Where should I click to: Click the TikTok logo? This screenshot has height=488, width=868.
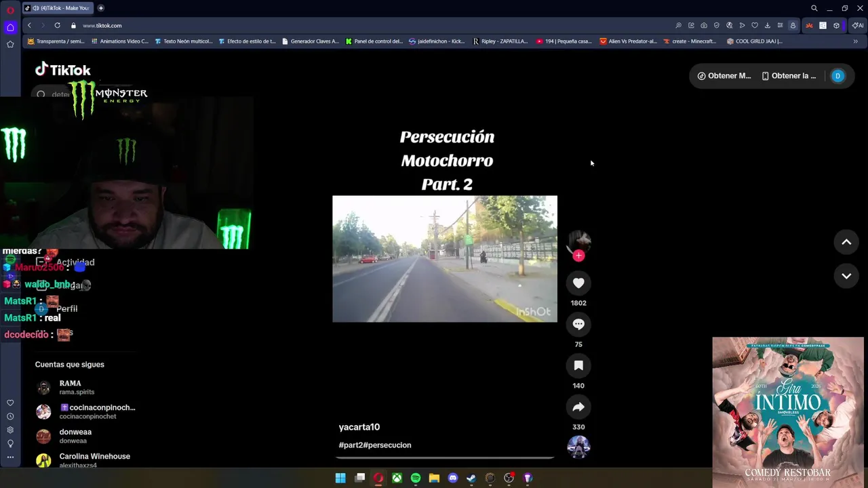click(62, 70)
